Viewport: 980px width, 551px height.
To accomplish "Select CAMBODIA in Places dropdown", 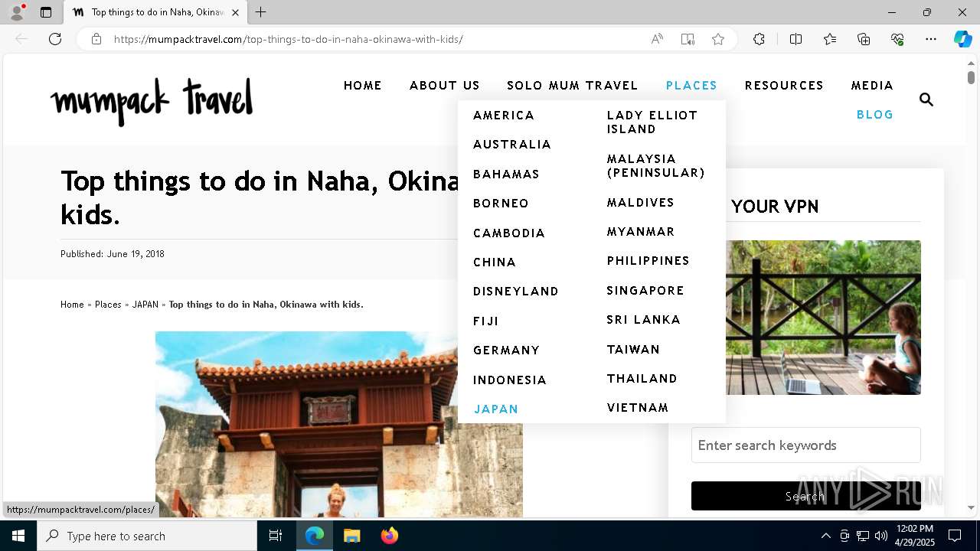I will coord(509,233).
